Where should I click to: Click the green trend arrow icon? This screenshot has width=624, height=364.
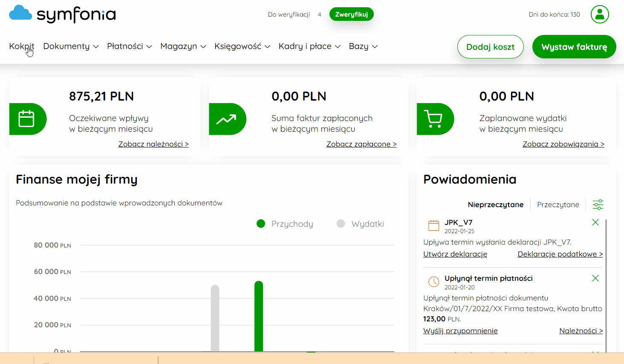click(227, 119)
